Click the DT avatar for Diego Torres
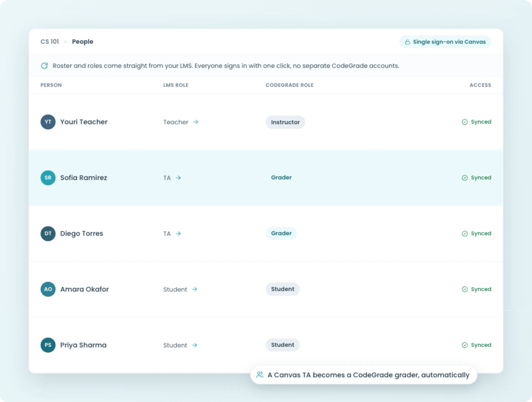 click(x=48, y=234)
